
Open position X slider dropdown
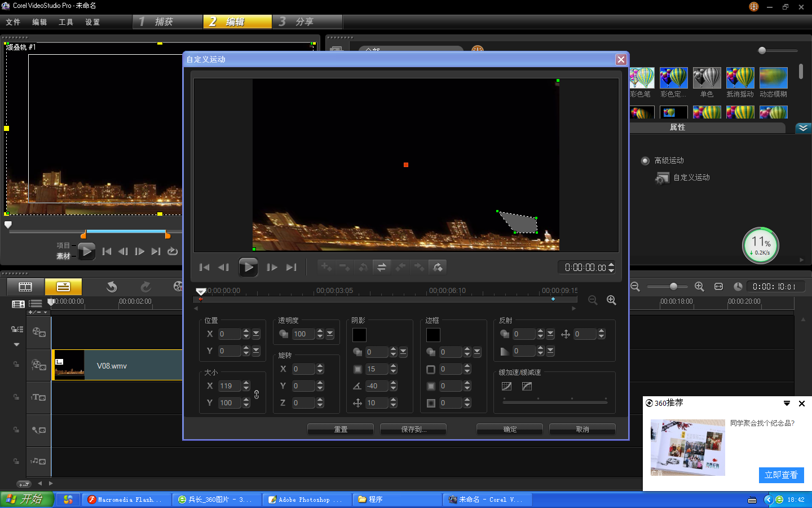click(256, 334)
